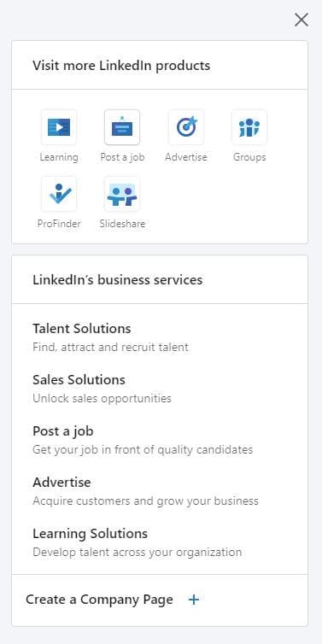
Task: Click 'Unlock sales opportunities' description
Action: click(102, 398)
